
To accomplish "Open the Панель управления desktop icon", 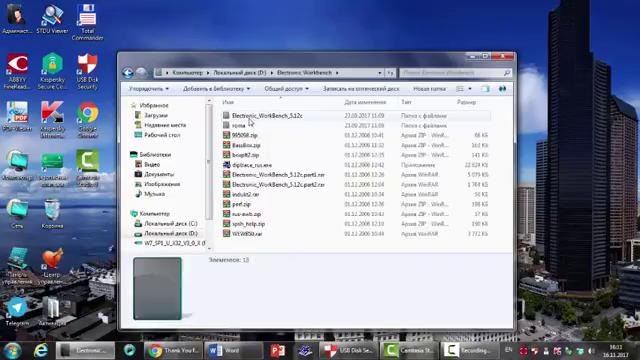I will (17, 265).
